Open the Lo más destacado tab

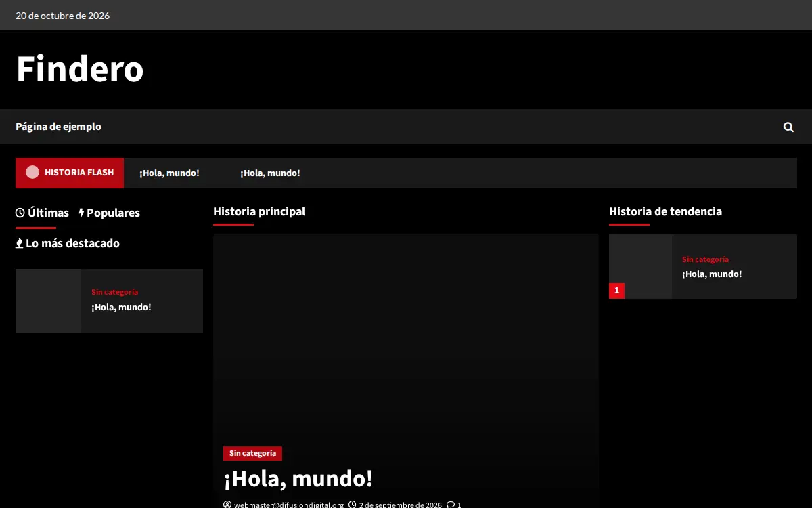tap(68, 243)
